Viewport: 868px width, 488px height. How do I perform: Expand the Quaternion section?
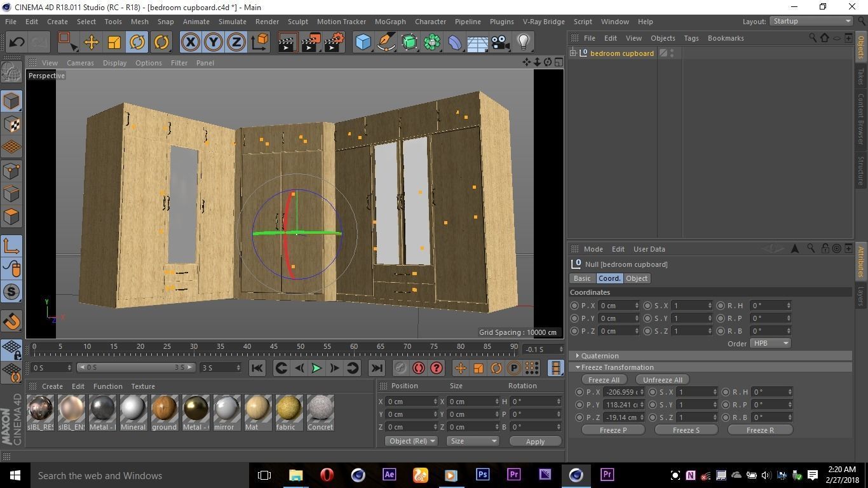coord(600,356)
